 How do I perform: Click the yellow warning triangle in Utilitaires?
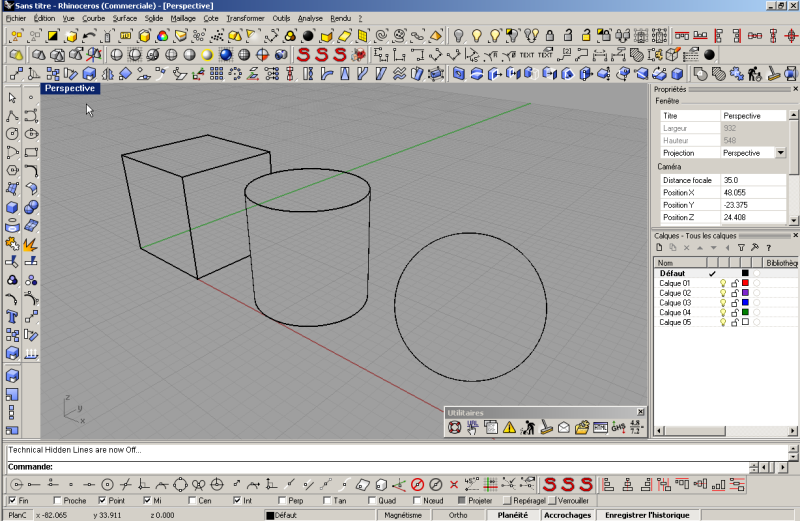click(509, 427)
